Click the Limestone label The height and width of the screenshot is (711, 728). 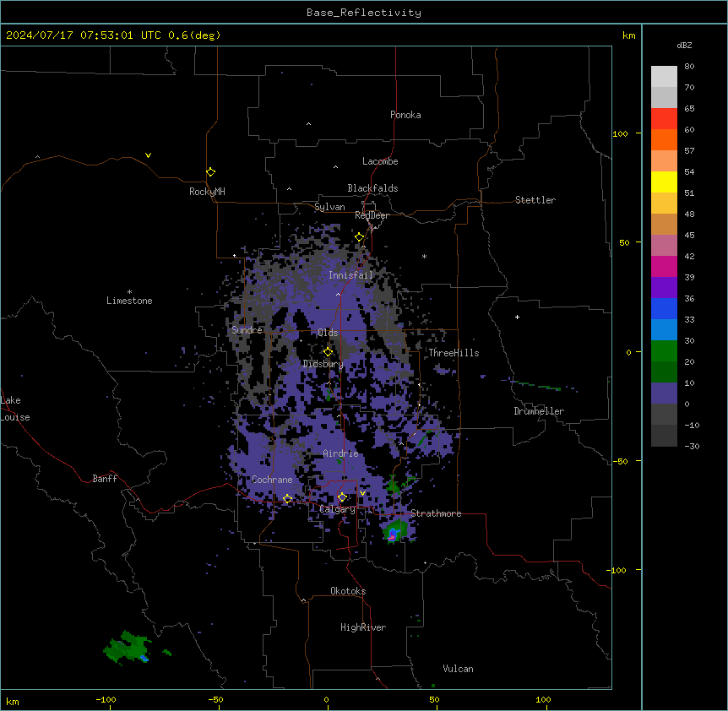(129, 301)
